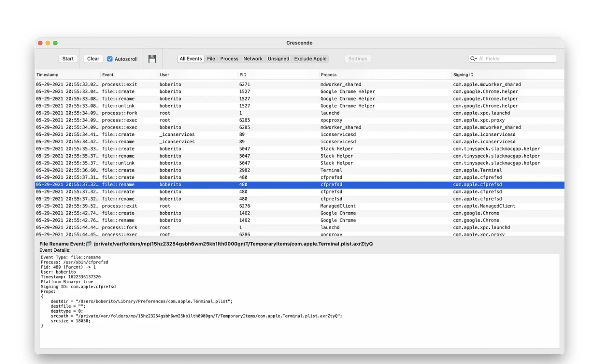Click the com.tinyspeck.slackmacgap.helper cell in file::unlink row
The width and height of the screenshot is (591, 364).
point(496,163)
